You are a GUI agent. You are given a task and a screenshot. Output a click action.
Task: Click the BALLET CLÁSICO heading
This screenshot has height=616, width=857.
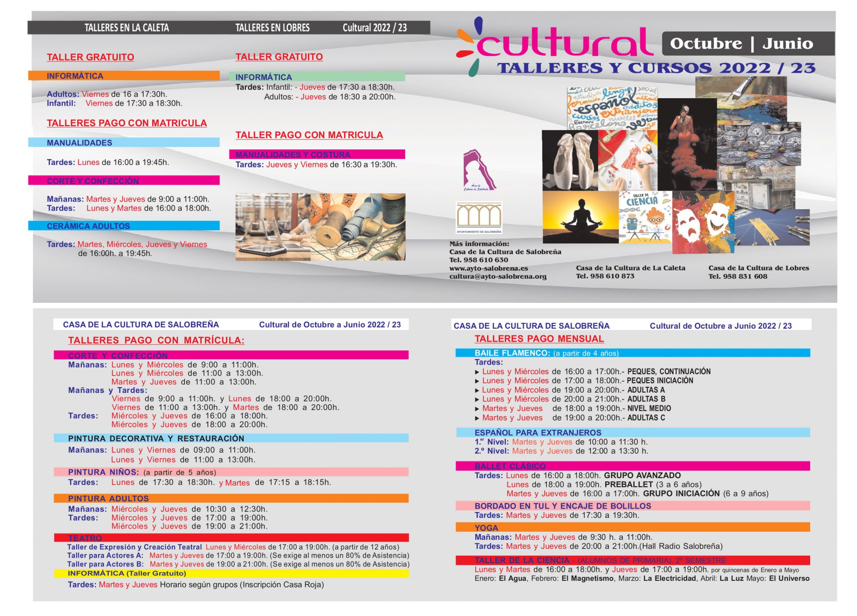click(510, 466)
